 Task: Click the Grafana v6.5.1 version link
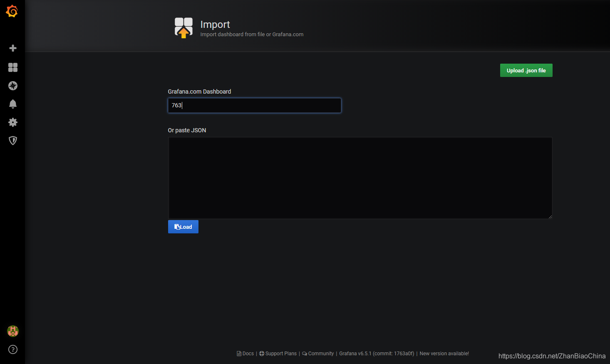(x=377, y=354)
